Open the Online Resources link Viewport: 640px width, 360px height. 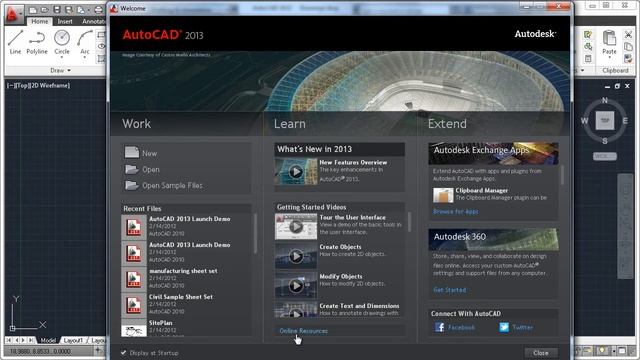point(303,331)
